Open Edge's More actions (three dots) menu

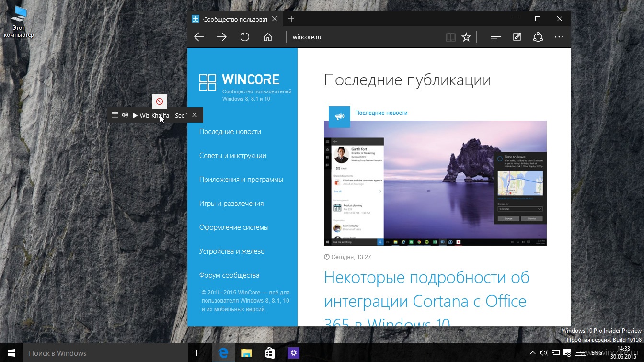point(559,37)
